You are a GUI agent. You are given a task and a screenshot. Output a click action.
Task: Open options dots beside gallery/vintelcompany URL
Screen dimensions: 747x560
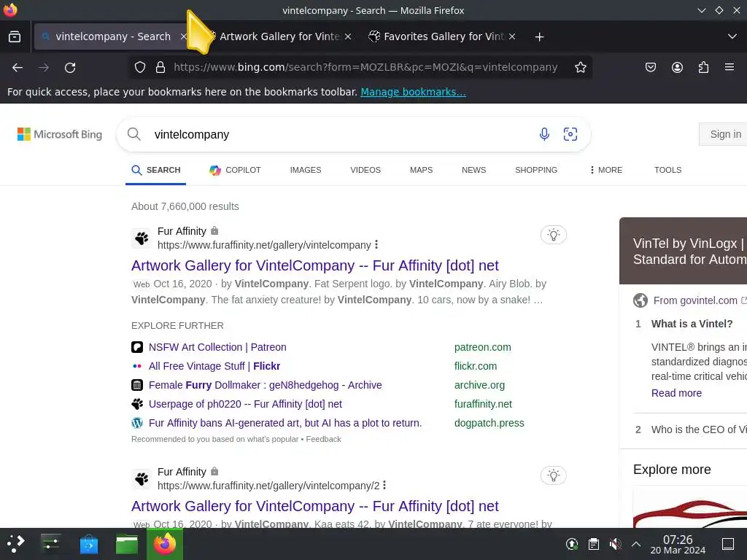[x=376, y=245]
